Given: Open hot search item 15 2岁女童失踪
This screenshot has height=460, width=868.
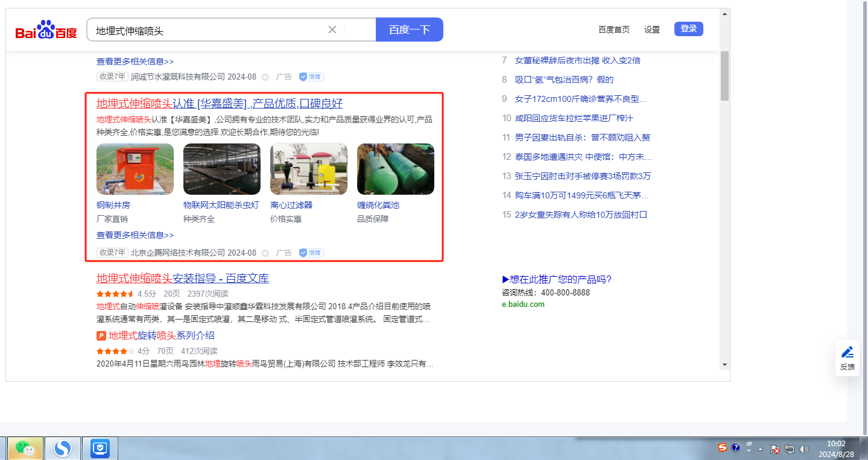Looking at the screenshot, I should tap(581, 215).
